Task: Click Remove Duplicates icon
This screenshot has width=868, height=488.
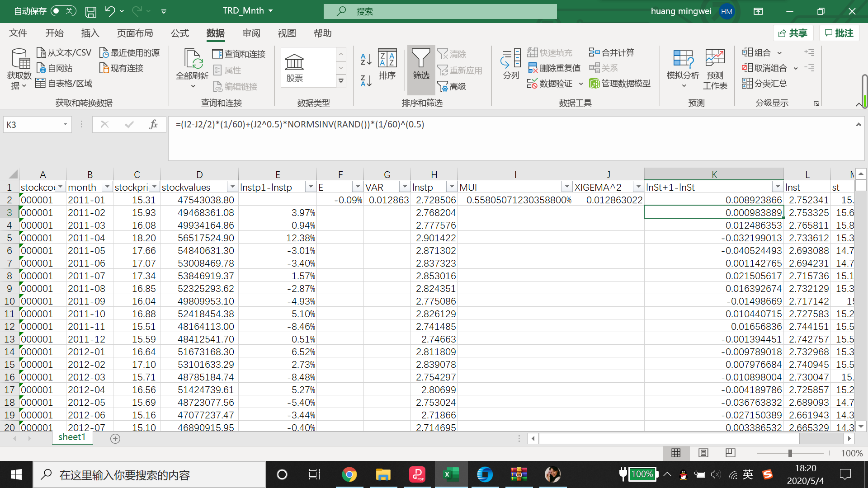Action: (x=533, y=68)
